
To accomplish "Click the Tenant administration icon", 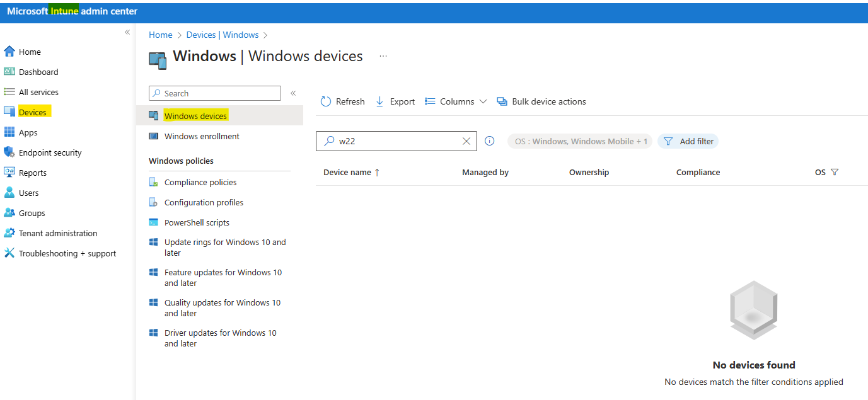I will (9, 233).
